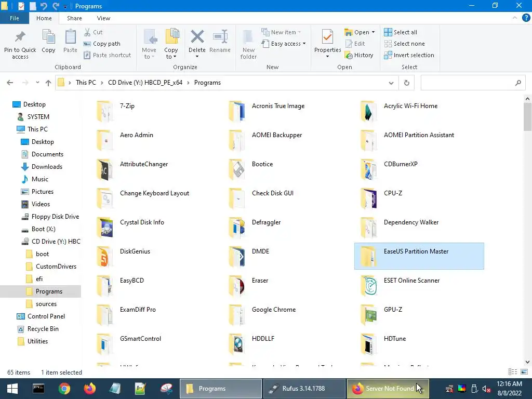This screenshot has height=399, width=532.
Task: Switch to Rufus 3.14.1788 taskbar window
Action: [x=303, y=389]
